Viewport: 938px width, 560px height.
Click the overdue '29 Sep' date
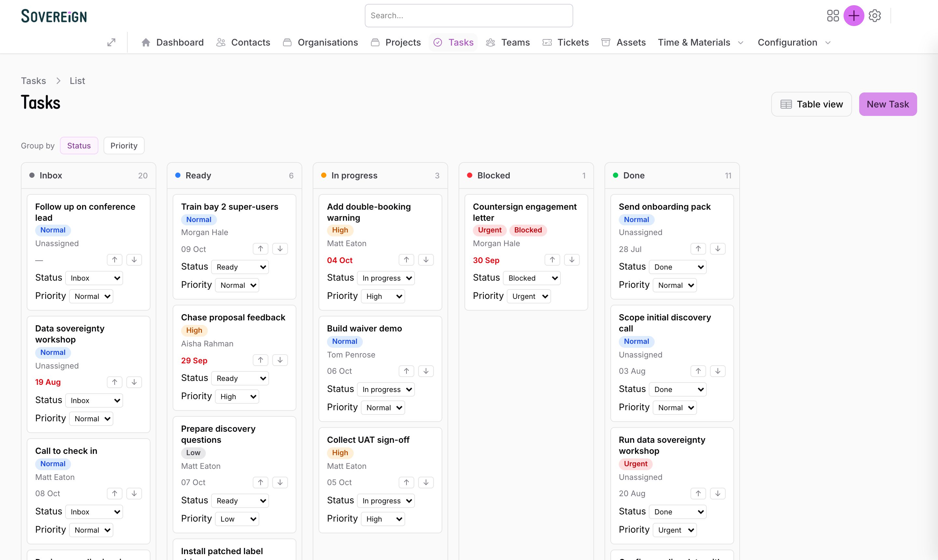pyautogui.click(x=194, y=360)
